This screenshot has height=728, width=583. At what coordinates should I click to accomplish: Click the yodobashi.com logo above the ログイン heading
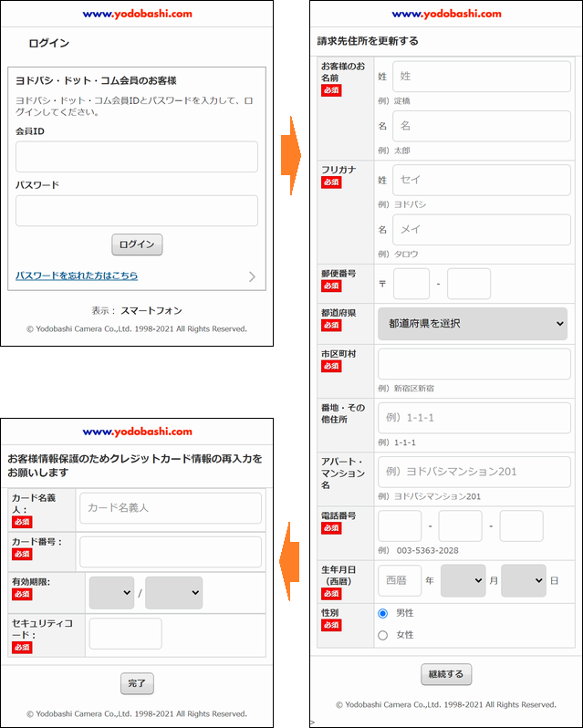point(137,14)
